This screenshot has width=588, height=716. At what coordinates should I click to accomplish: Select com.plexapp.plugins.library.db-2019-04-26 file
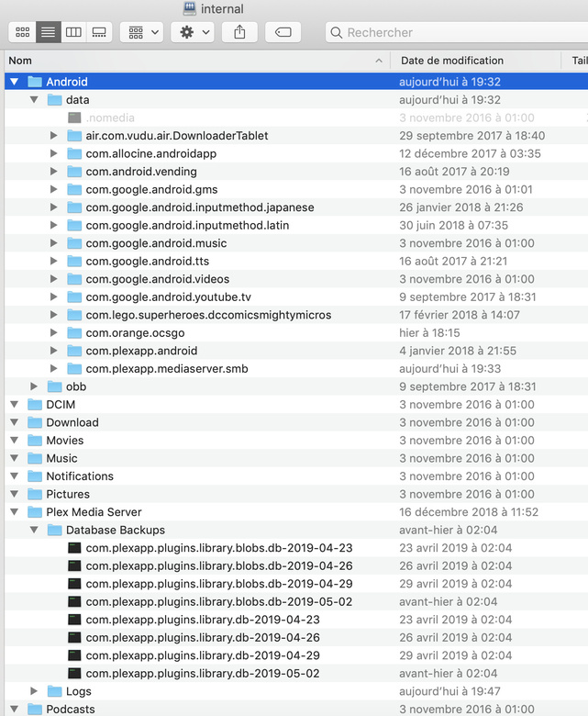coord(203,637)
